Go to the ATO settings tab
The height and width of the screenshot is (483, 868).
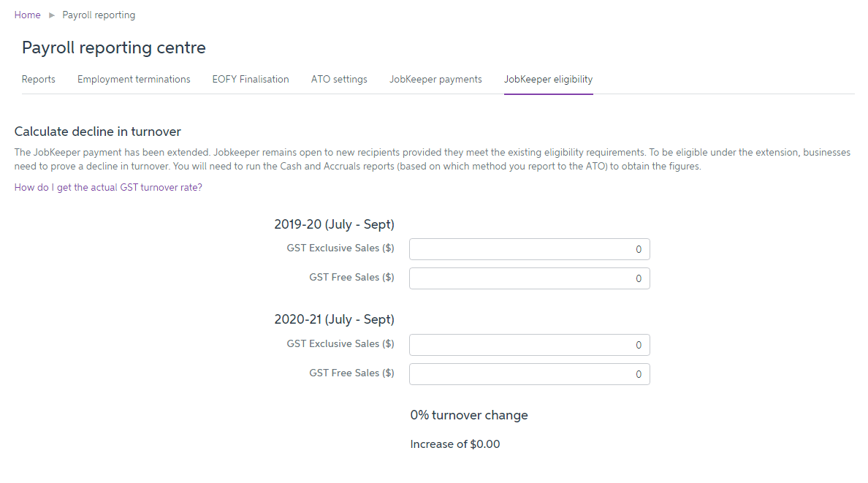click(339, 79)
